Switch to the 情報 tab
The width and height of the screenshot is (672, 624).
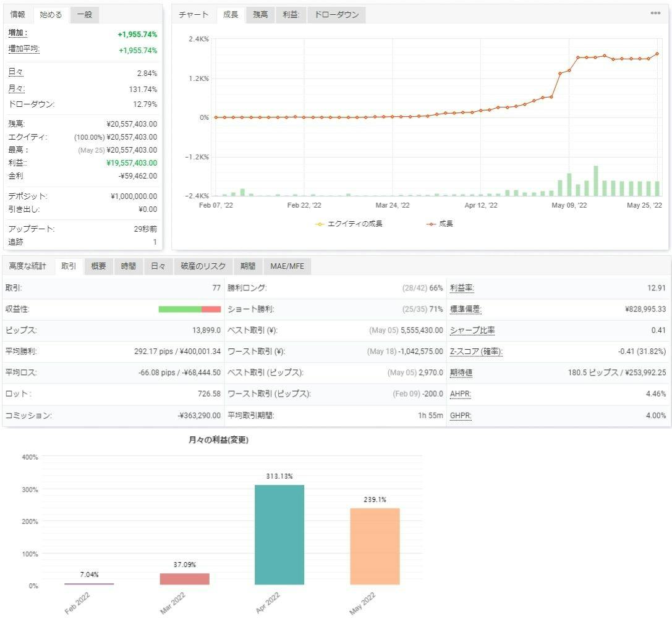(18, 15)
